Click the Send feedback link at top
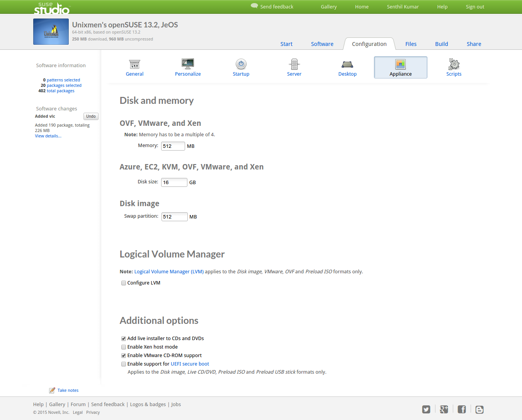 277,7
